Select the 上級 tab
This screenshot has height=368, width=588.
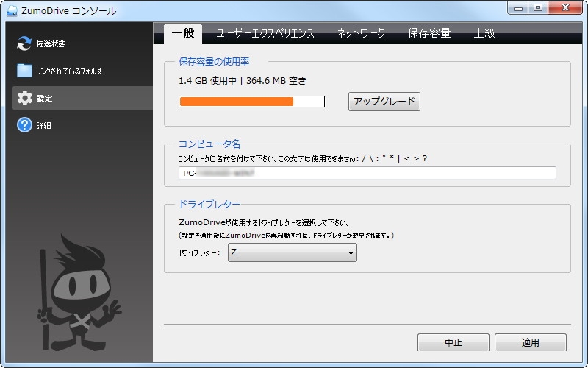pyautogui.click(x=484, y=33)
